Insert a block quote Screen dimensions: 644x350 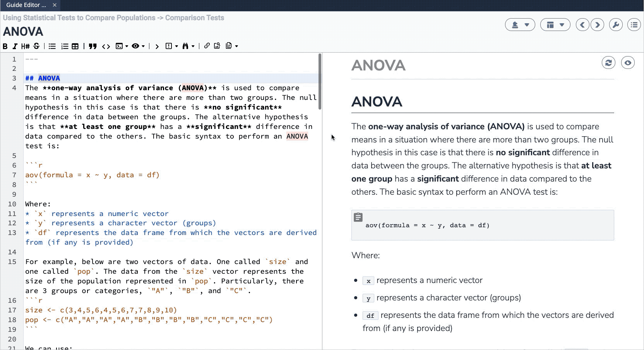92,46
